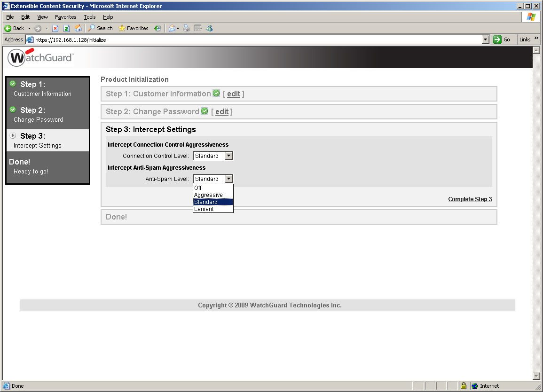Collapse the Anti-Spam Level dropdown
The image size is (543, 392).
(x=229, y=179)
